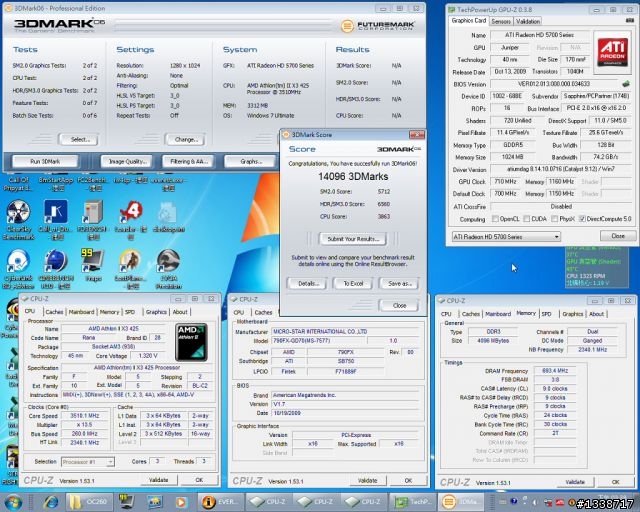This screenshot has width=640, height=512.
Task: Open Caches tab in processor CPU-Z window
Action: [x=54, y=312]
